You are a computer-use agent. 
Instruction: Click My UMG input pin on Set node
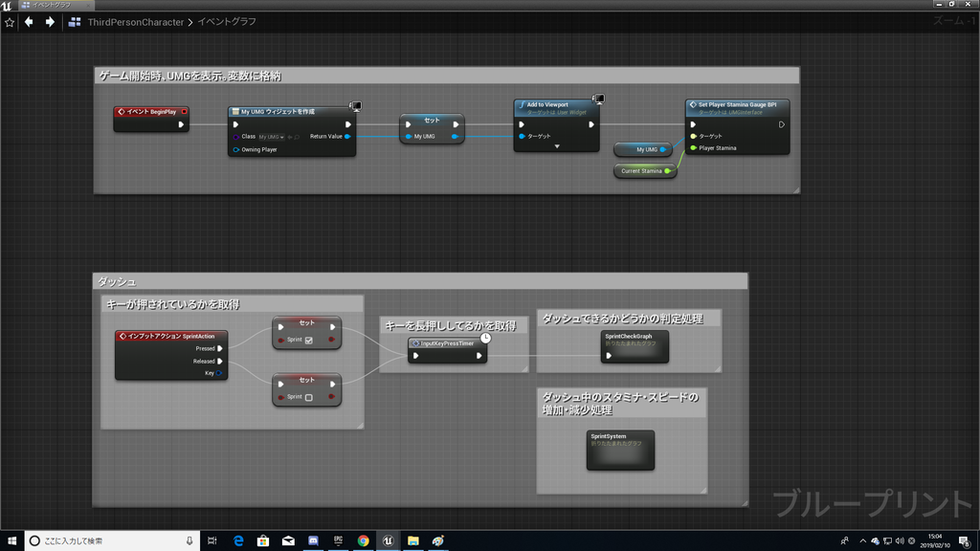point(408,136)
